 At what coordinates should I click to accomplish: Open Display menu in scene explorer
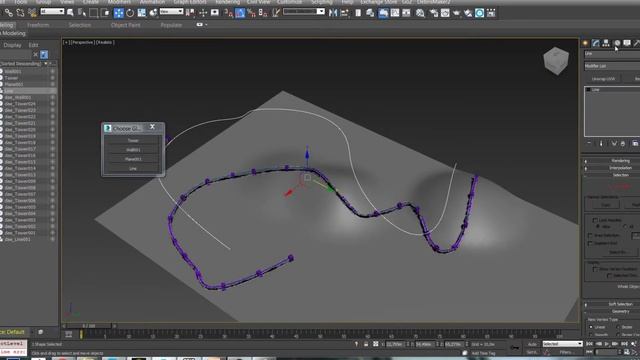(12, 45)
